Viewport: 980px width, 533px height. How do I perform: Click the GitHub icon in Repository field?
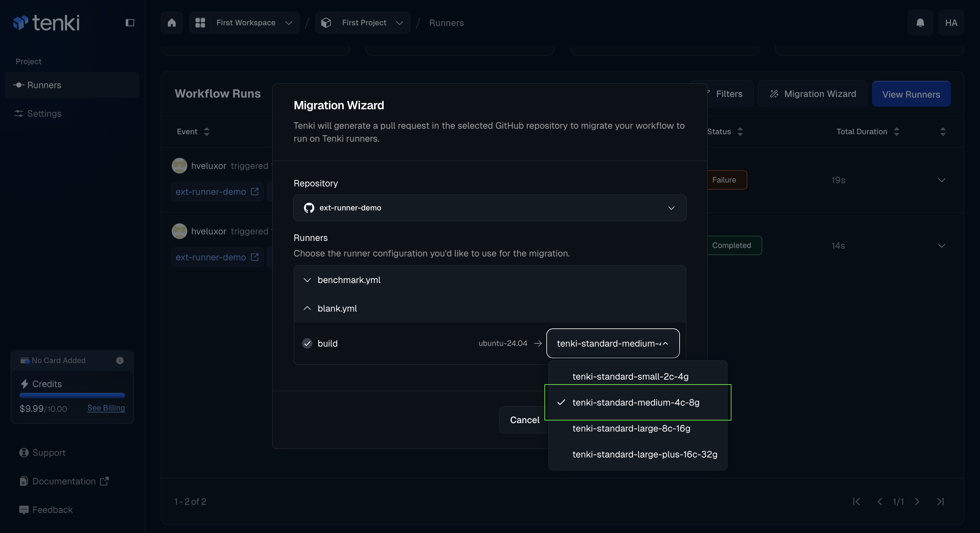point(309,208)
